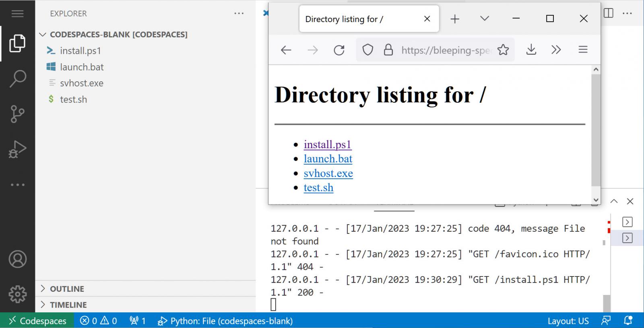The image size is (644, 328).
Task: Collapse the CODESPACES-BLANK folder tree
Action: tap(43, 35)
